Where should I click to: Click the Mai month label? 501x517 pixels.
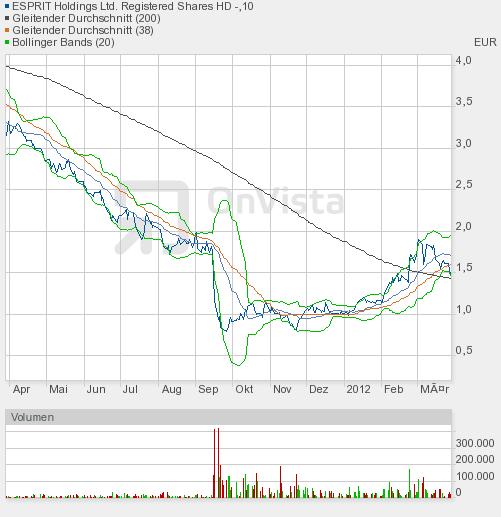pyautogui.click(x=58, y=389)
